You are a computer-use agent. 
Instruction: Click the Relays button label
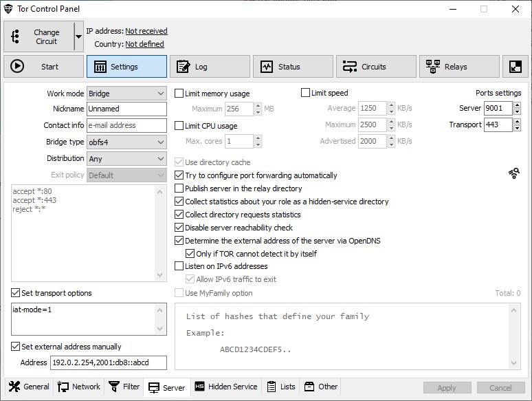456,67
